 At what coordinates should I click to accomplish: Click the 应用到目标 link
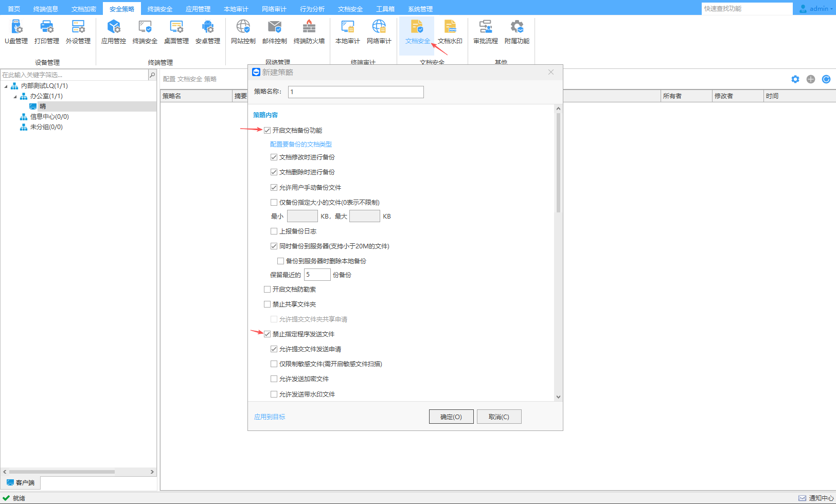click(270, 417)
